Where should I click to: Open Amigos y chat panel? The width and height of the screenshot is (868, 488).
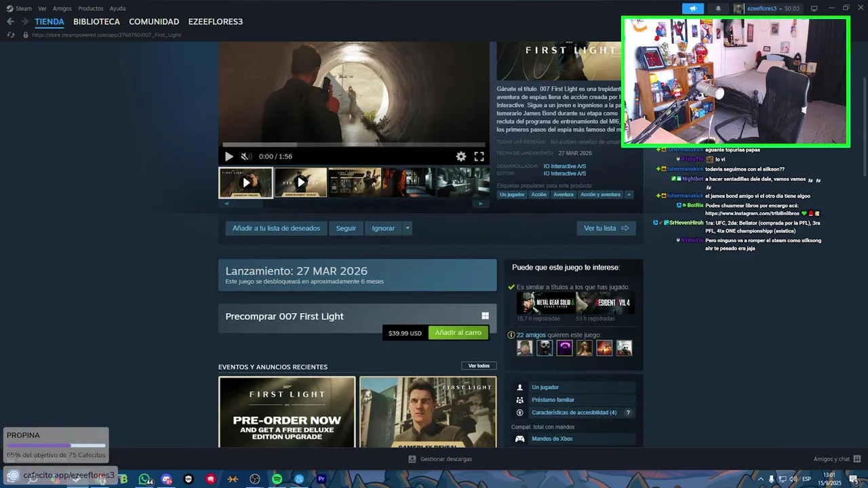(837, 459)
